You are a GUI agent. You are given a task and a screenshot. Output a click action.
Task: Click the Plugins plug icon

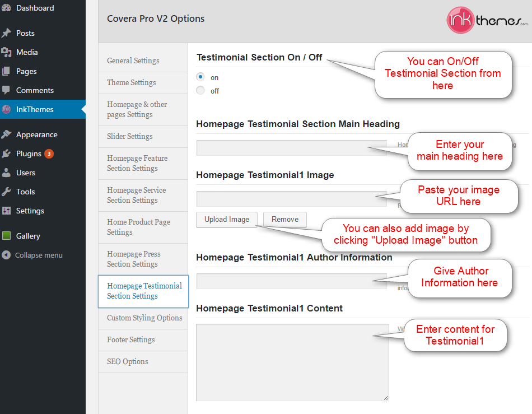point(6,153)
